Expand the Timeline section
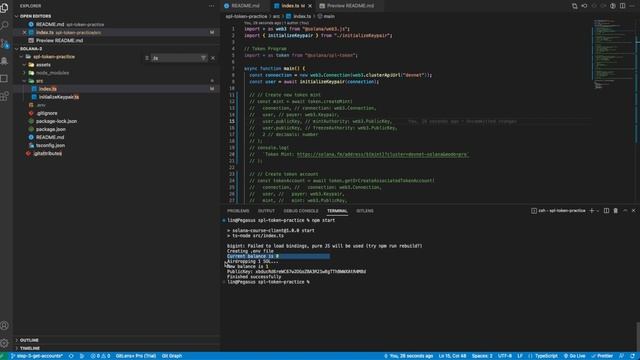Viewport: 640px width, 360px height. [x=30, y=348]
